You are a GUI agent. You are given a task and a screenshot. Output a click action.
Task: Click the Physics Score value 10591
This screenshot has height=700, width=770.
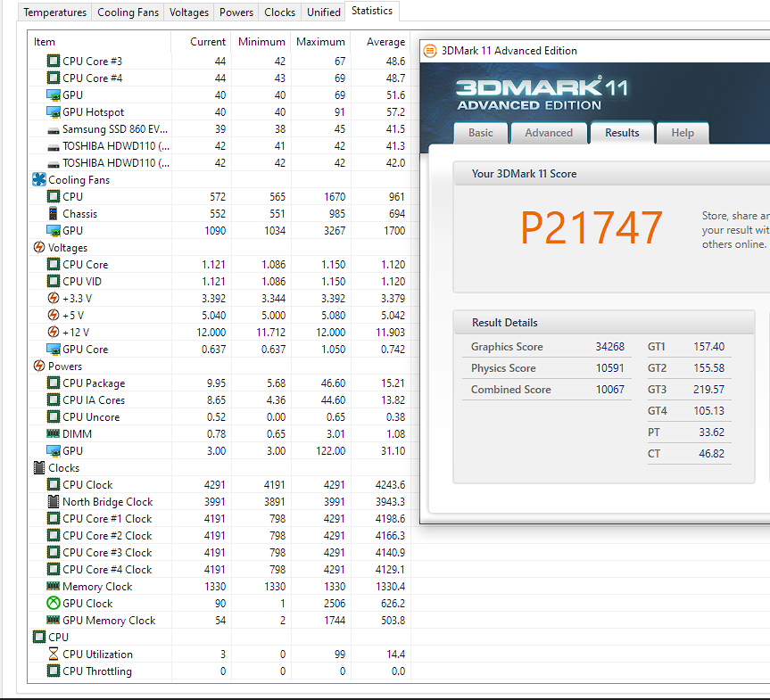click(610, 368)
